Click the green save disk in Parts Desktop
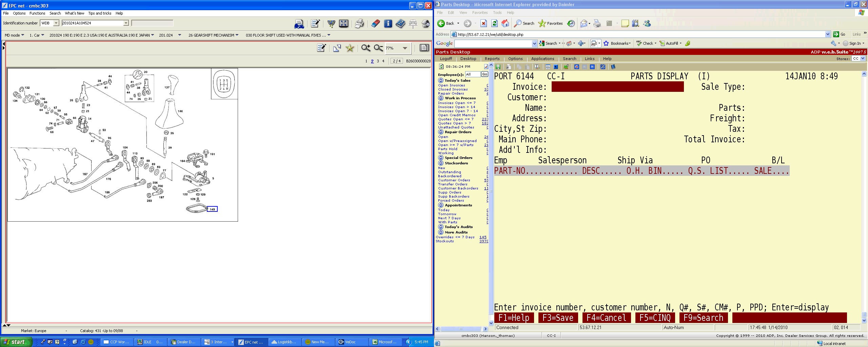The height and width of the screenshot is (347, 868). pyautogui.click(x=498, y=67)
